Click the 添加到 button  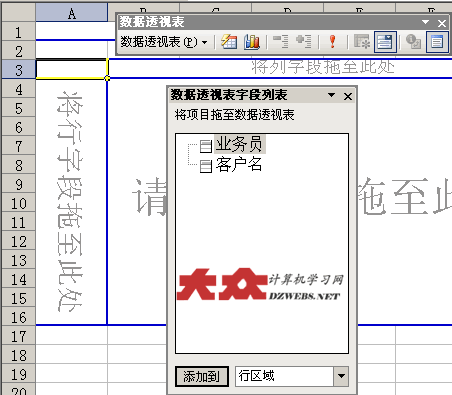tap(202, 377)
